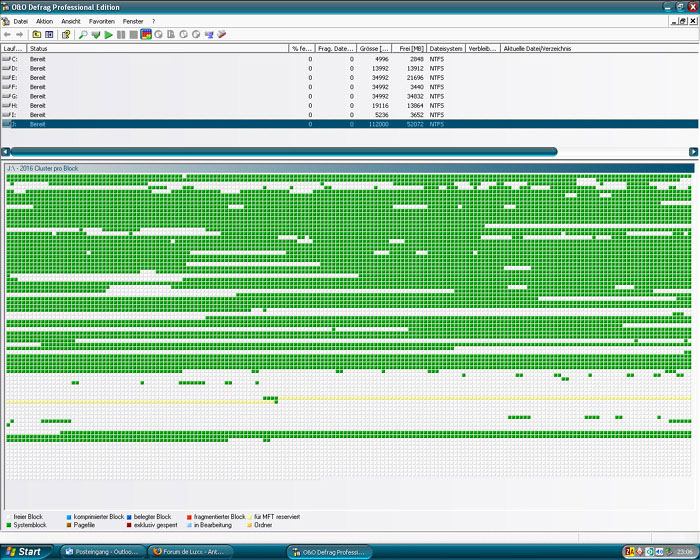Screen dimensions: 700x560
Task: Click the Stop defragmentation icon
Action: (133, 34)
